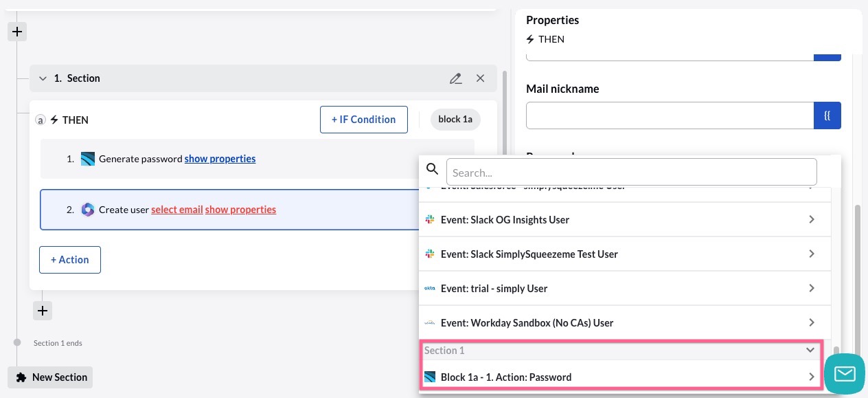868x398 pixels.
Task: Collapse the Section 1 group header
Action: point(621,351)
